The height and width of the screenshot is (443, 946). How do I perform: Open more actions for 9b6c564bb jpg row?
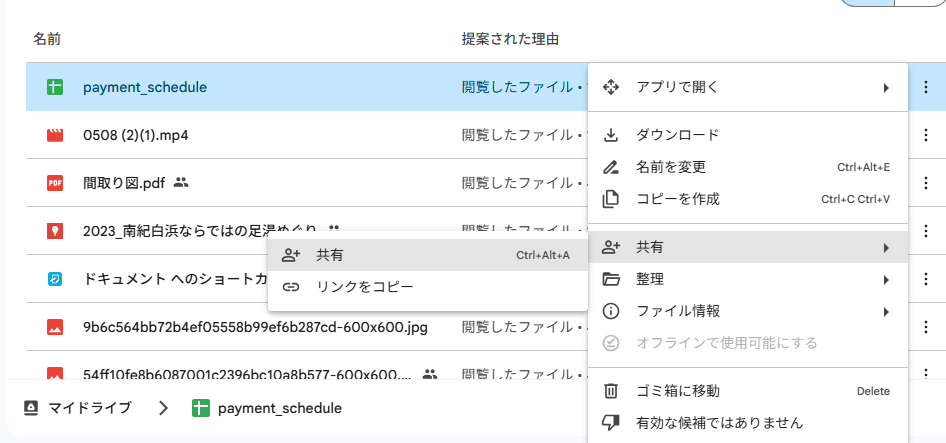click(x=925, y=327)
